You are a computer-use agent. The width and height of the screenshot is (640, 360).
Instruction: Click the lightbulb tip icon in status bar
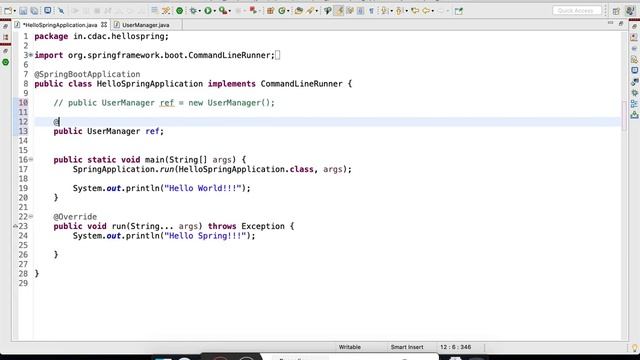(x=634, y=348)
